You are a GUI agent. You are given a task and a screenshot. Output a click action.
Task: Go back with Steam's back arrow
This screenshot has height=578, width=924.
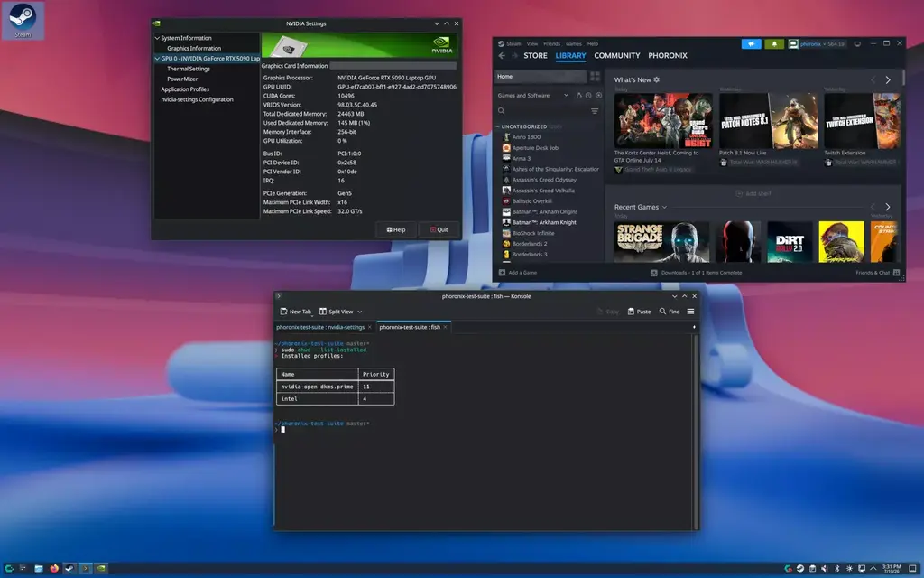tap(502, 55)
